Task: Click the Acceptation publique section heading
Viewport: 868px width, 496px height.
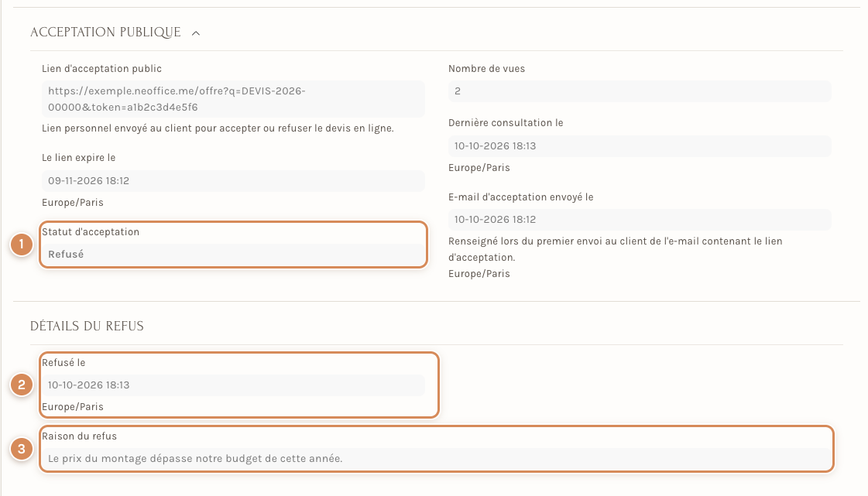Action: click(x=105, y=32)
